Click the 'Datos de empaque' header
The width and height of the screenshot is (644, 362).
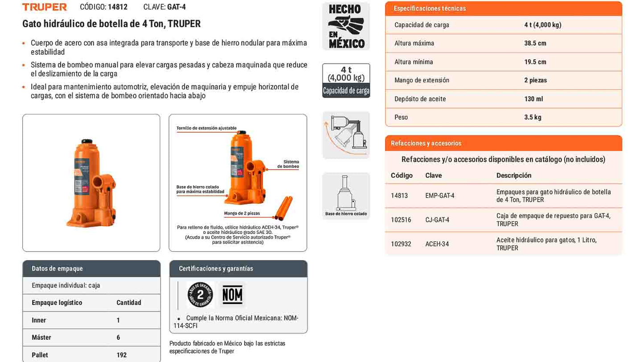point(91,269)
